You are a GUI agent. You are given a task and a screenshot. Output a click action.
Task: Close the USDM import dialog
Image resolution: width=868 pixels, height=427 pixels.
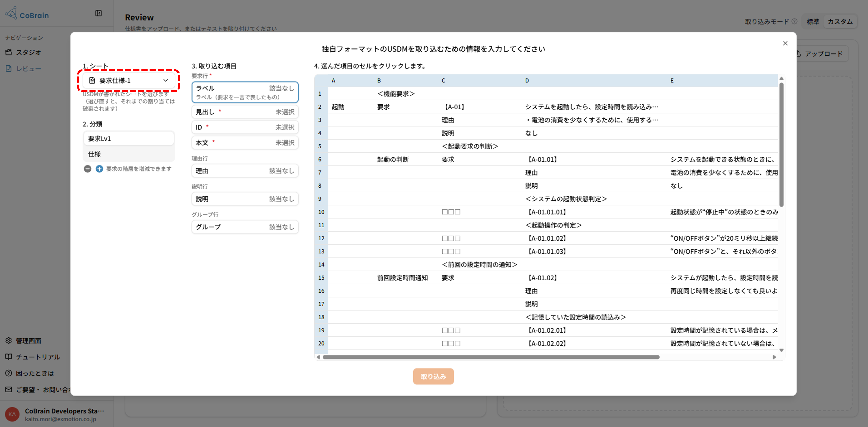[785, 43]
